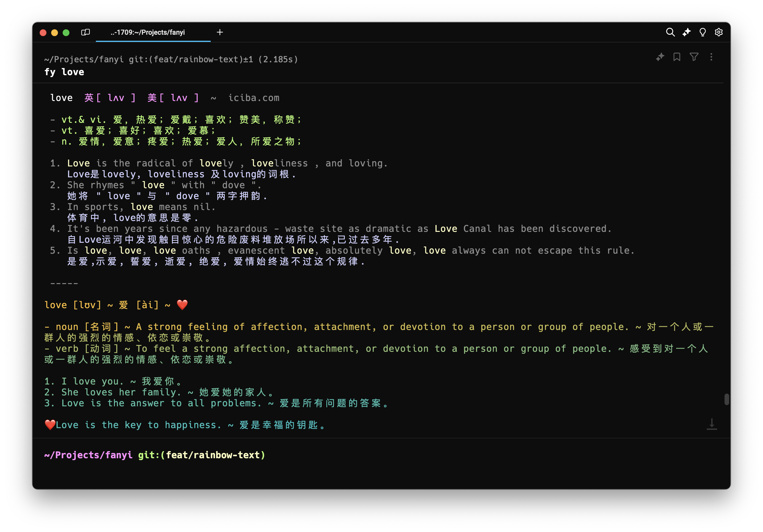
Task: Bookmark the fy love command block
Action: 677,57
